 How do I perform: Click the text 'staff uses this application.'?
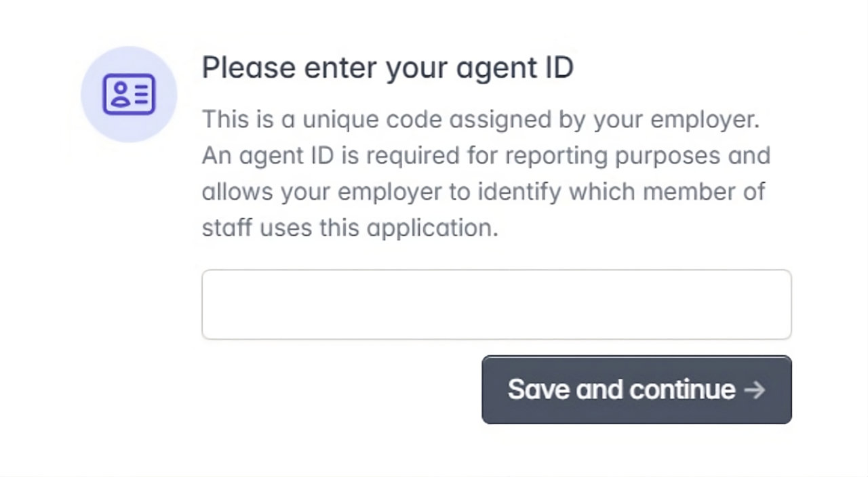point(350,228)
